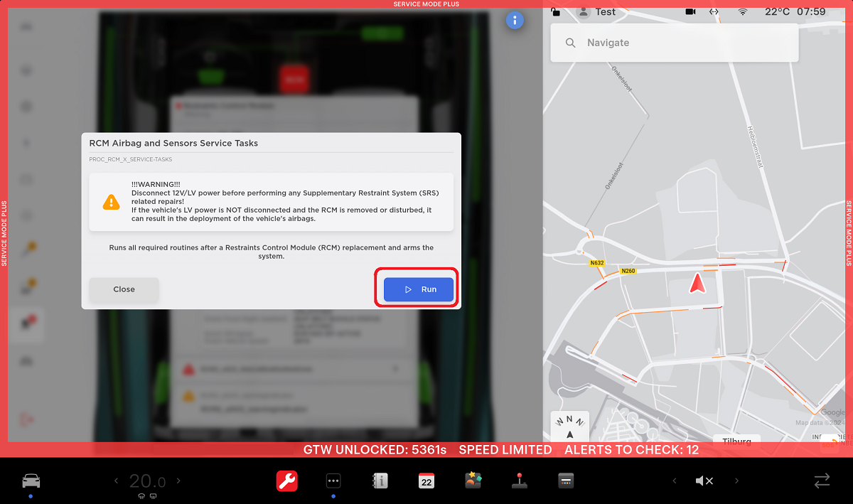Viewport: 853px width, 504px height.
Task: Open the car controls icon
Action: point(30,481)
